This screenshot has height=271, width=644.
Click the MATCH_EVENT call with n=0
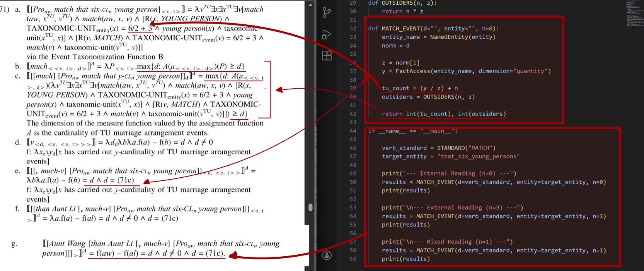click(494, 182)
